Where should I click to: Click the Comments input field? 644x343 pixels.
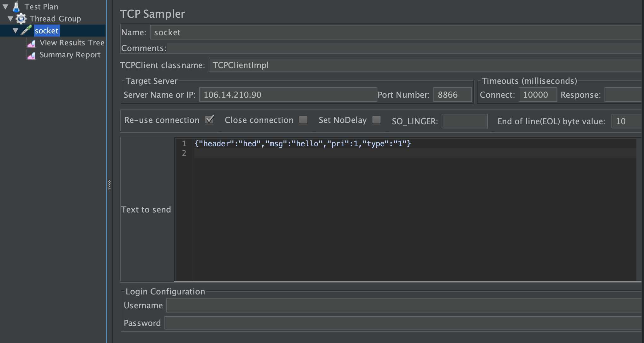(404, 48)
